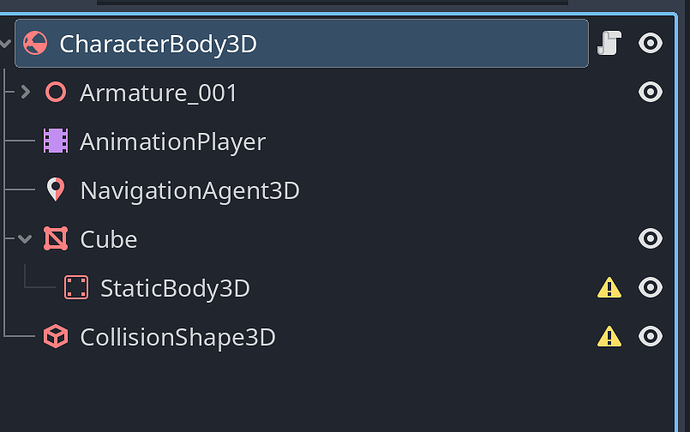This screenshot has width=690, height=432.
Task: Show the StaticBody3D configuration warning
Action: 609,288
